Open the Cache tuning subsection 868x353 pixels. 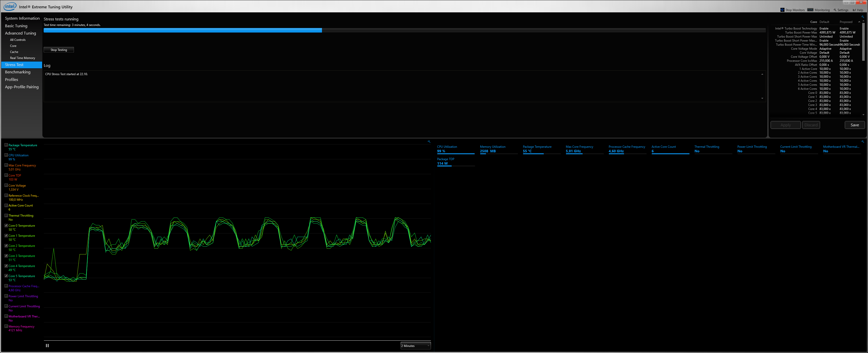(x=14, y=52)
